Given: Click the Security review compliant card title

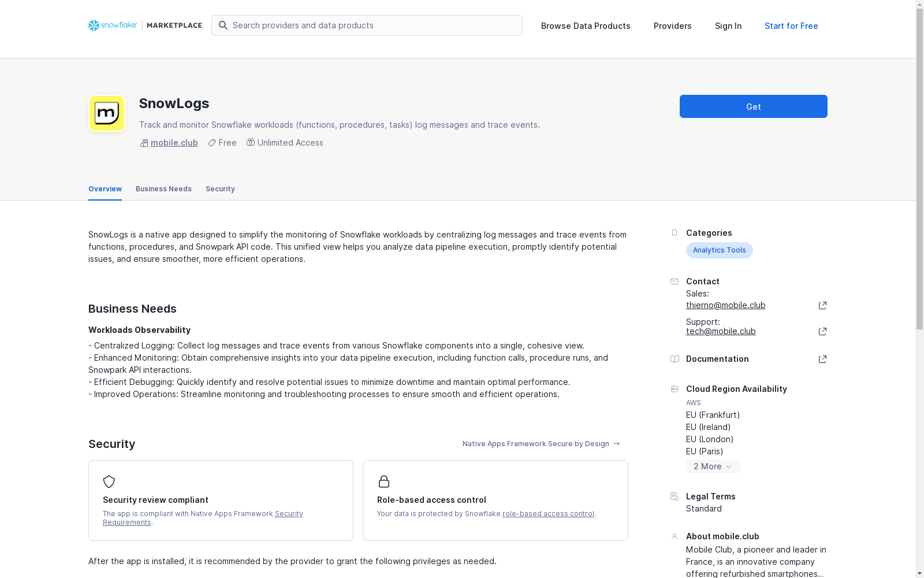Looking at the screenshot, I should point(155,500).
